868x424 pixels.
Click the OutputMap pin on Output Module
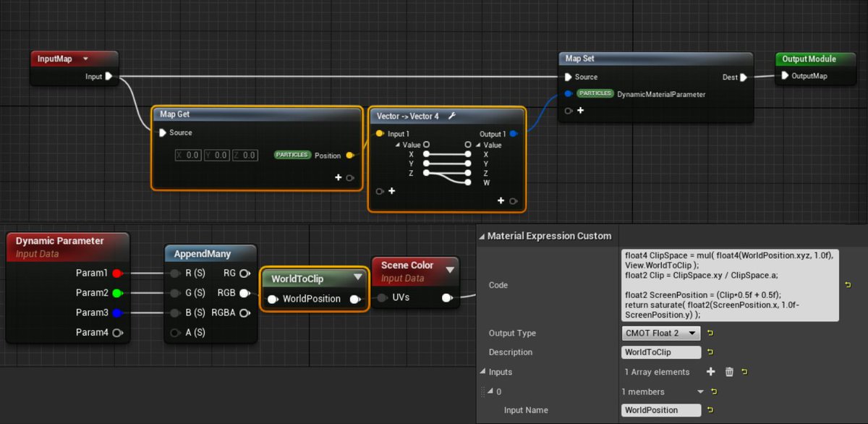pos(786,76)
